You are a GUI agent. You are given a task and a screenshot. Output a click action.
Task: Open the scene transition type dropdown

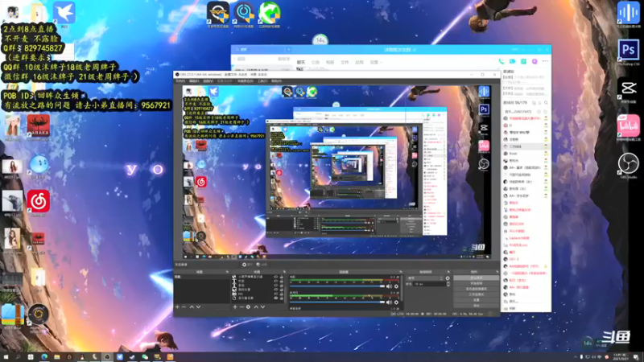425,278
